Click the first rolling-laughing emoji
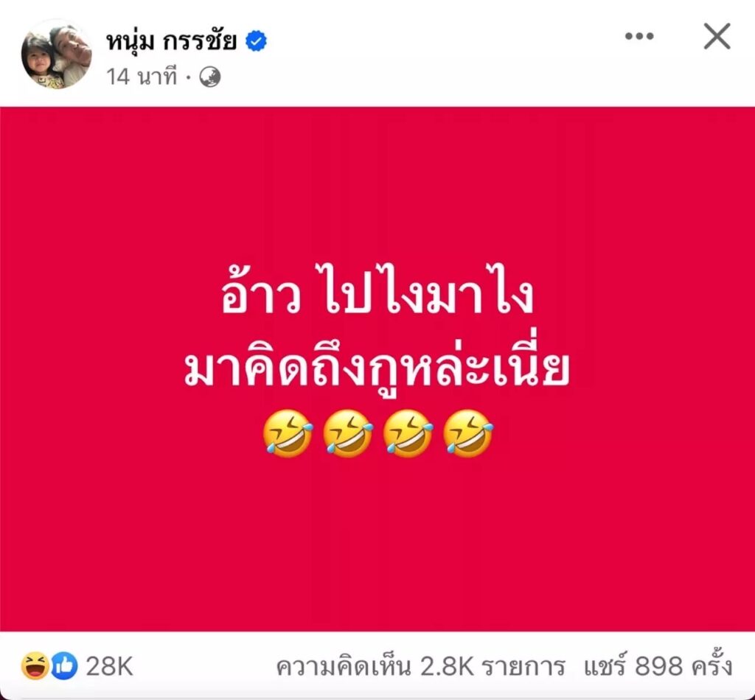The height and width of the screenshot is (700, 755). [288, 433]
